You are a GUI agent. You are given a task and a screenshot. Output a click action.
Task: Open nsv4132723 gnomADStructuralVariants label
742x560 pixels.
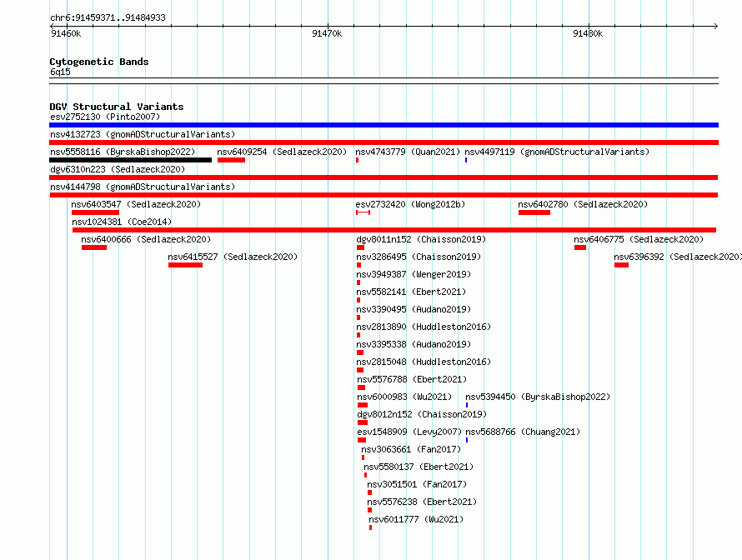tap(143, 134)
